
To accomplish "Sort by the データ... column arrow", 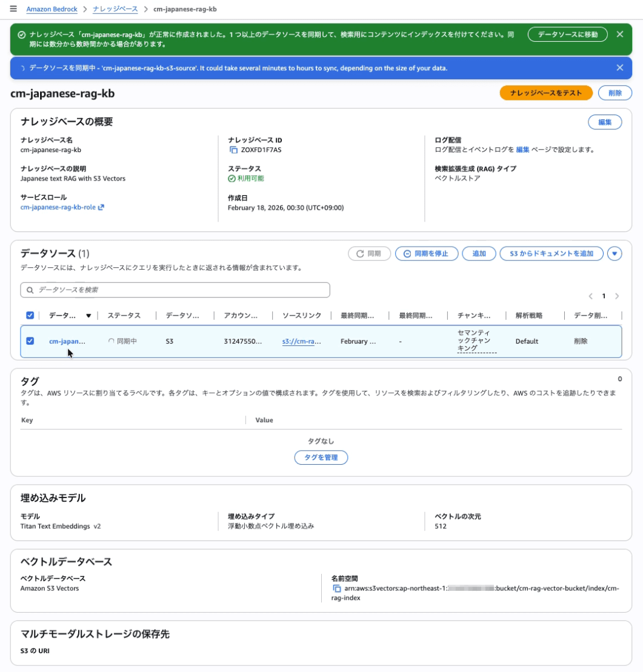I will point(88,316).
